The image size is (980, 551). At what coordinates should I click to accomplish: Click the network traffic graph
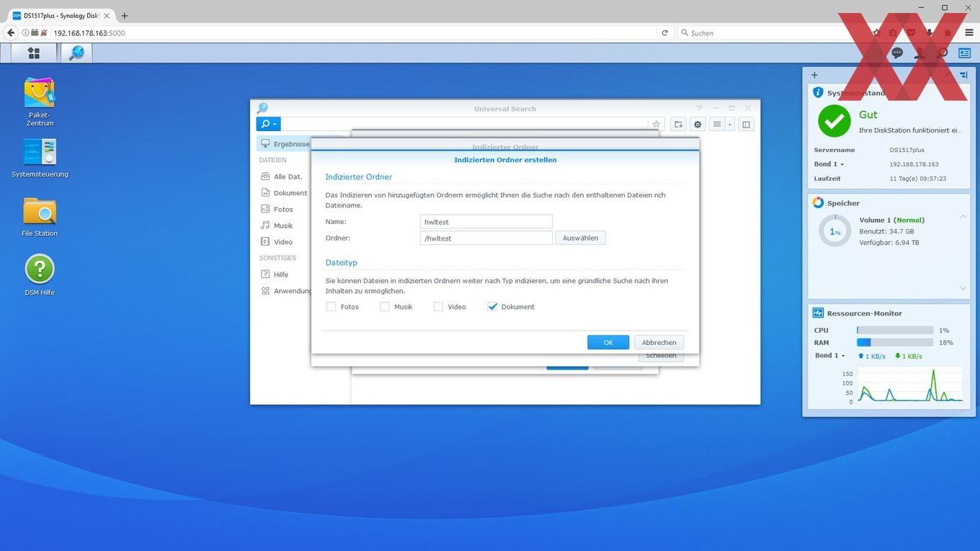point(909,385)
